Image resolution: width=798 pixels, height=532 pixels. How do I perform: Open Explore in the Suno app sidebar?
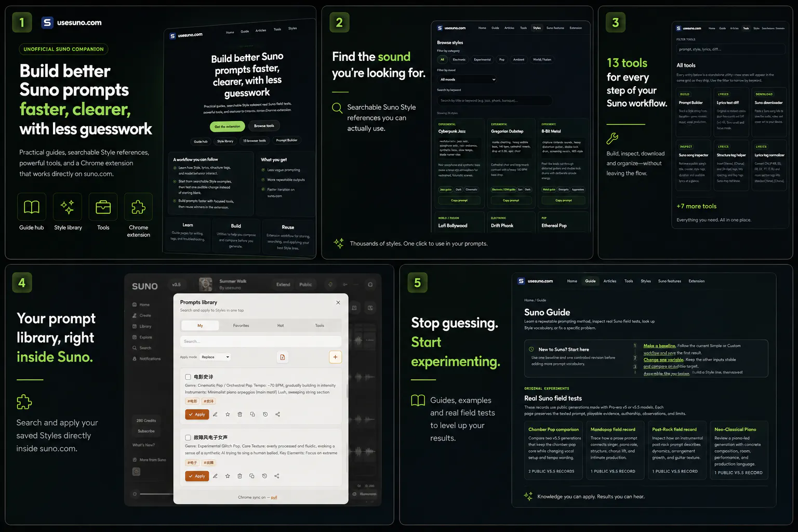142,337
